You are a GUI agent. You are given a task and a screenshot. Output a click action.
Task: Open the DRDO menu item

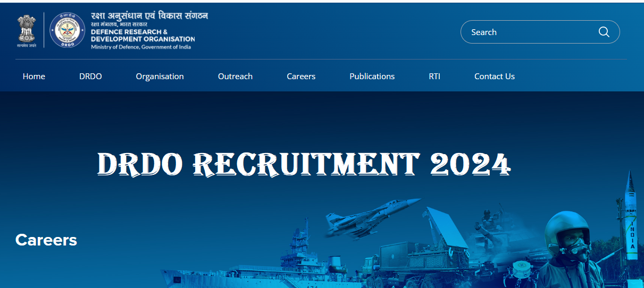(90, 76)
